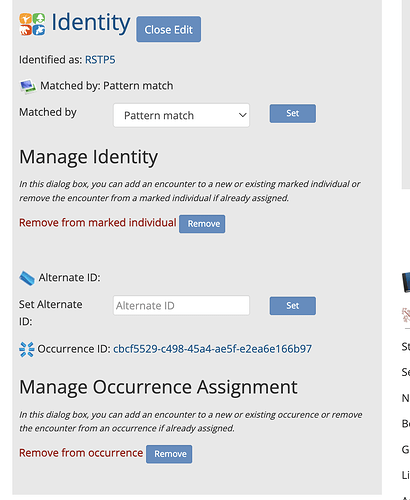This screenshot has height=500, width=410.
Task: Click the Manage Occurrence Assignment heading
Action: coord(158,387)
